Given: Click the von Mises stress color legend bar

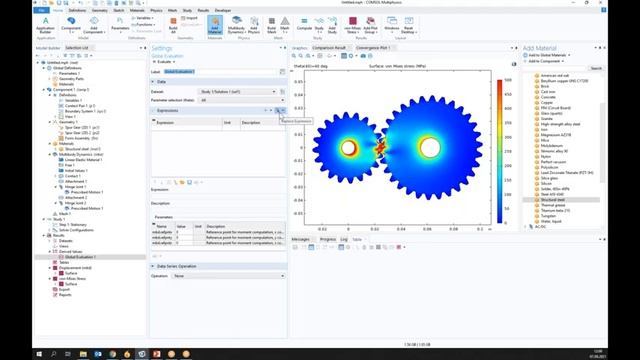Looking at the screenshot, I should (x=499, y=151).
